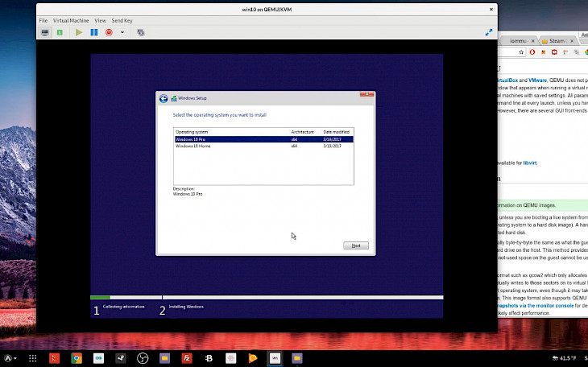Pause the virtual machine

click(94, 33)
